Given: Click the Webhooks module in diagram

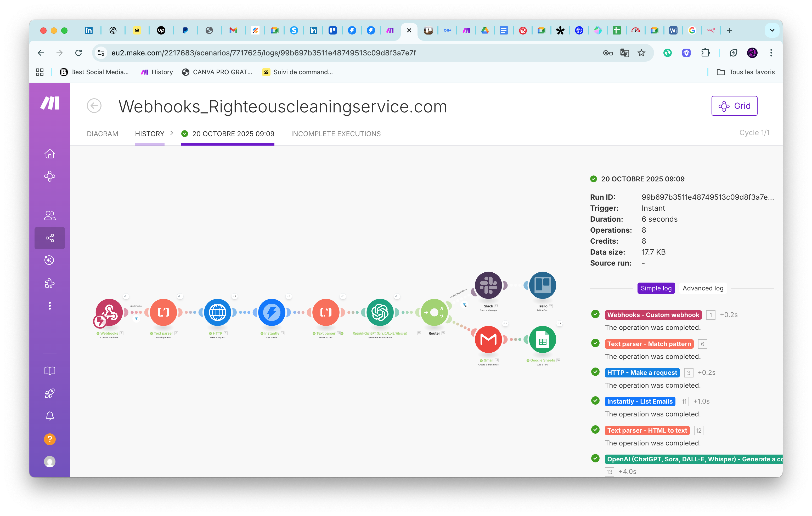Looking at the screenshot, I should coord(109,312).
